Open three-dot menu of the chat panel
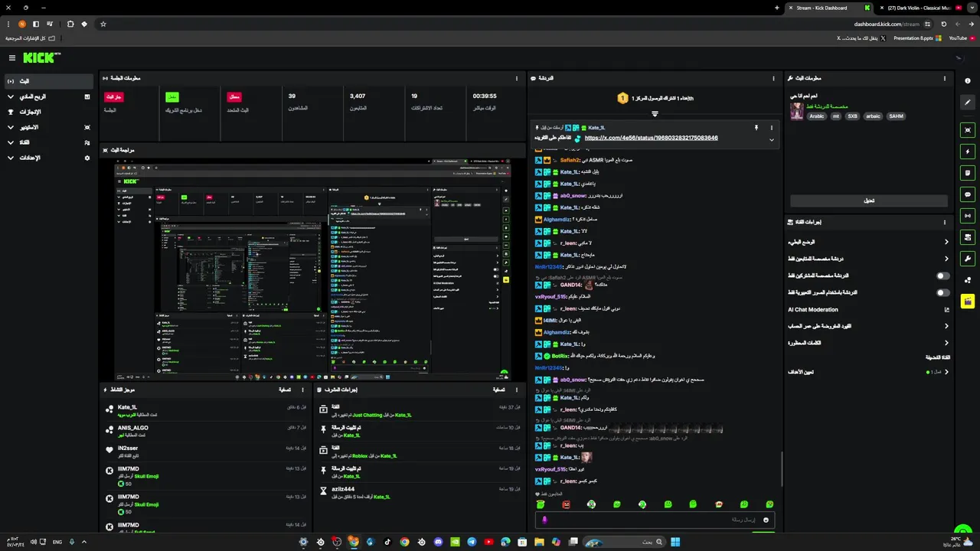Viewport: 980px width, 551px height. [x=773, y=78]
